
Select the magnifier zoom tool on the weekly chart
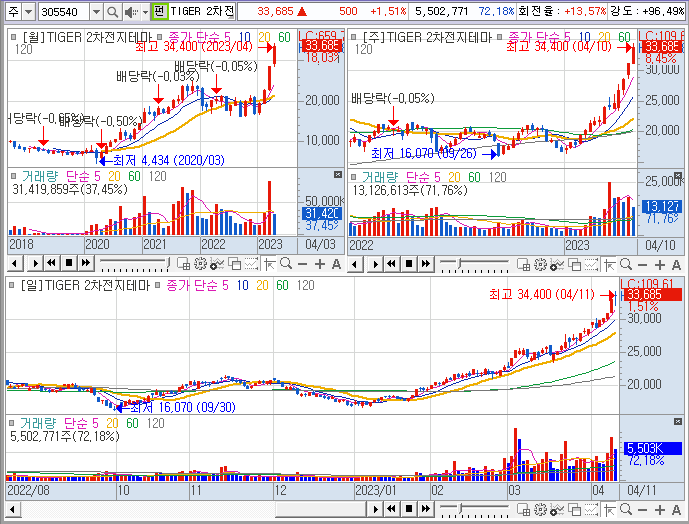(626, 264)
